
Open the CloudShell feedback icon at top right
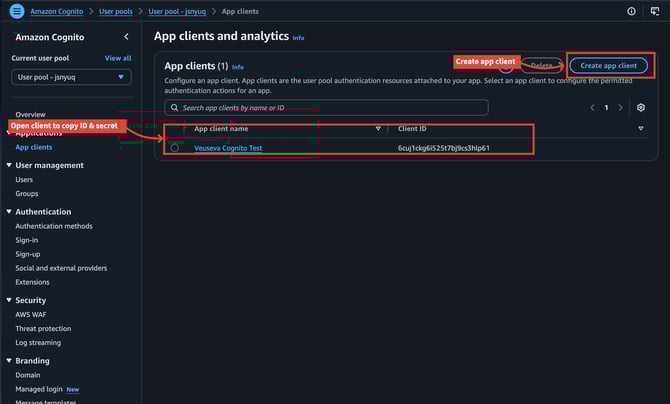pyautogui.click(x=655, y=11)
